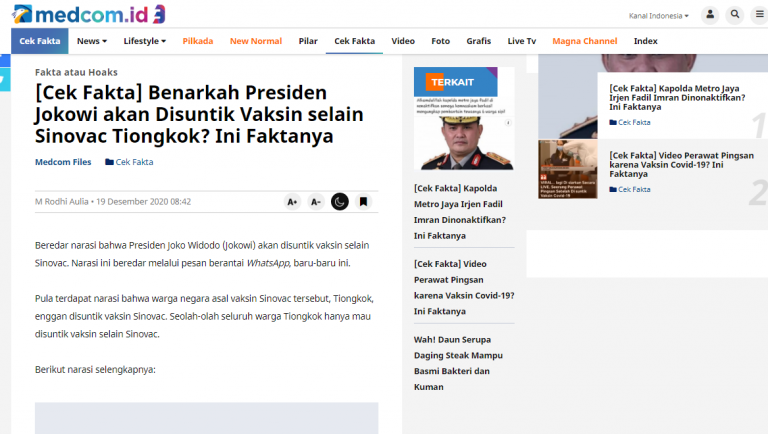Open the hamburger menu icon
This screenshot has height=434, width=768.
click(759, 15)
